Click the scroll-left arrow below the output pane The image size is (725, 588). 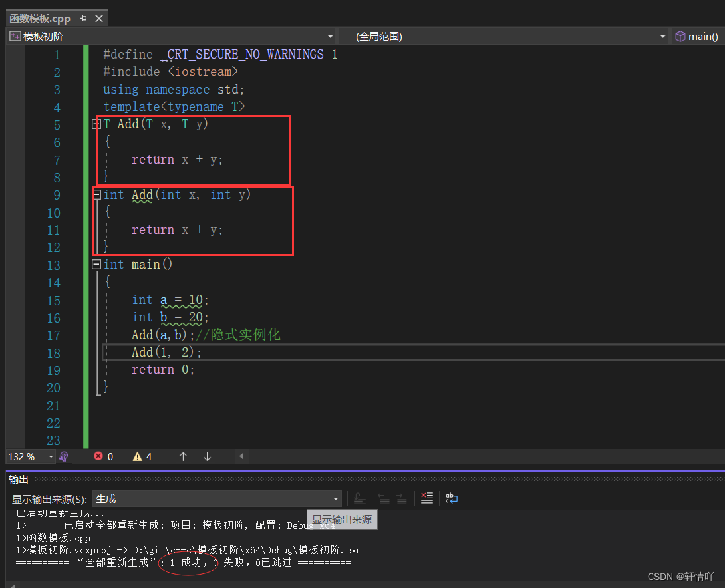[x=13, y=585]
